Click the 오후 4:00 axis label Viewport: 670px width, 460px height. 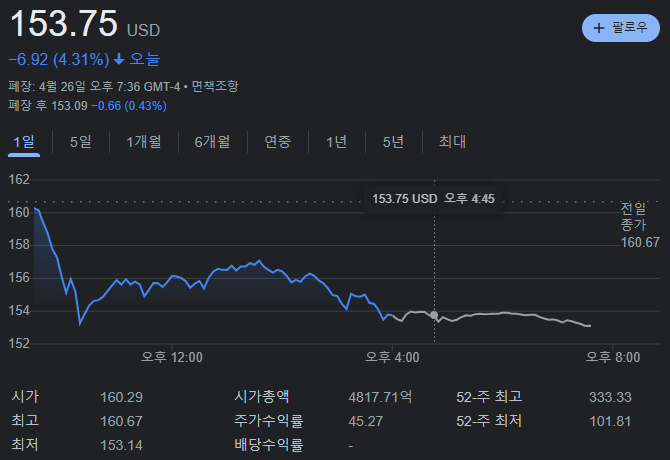[x=392, y=357]
